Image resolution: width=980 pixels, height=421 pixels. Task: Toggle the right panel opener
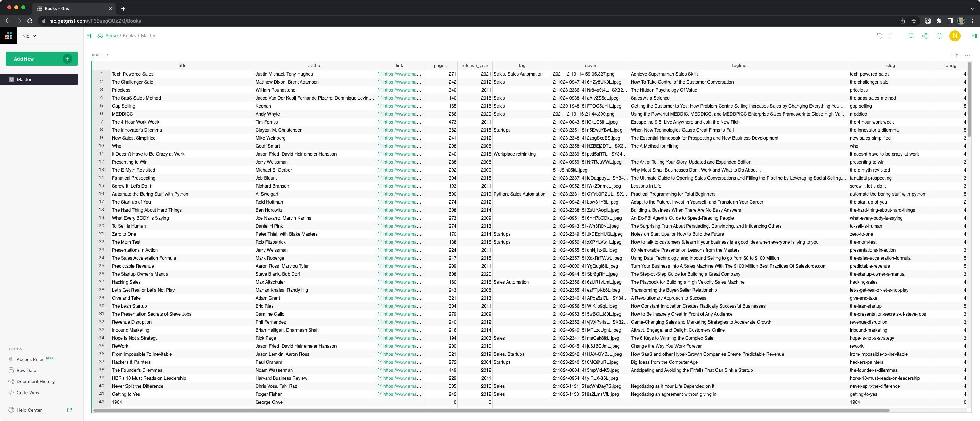[x=974, y=36]
